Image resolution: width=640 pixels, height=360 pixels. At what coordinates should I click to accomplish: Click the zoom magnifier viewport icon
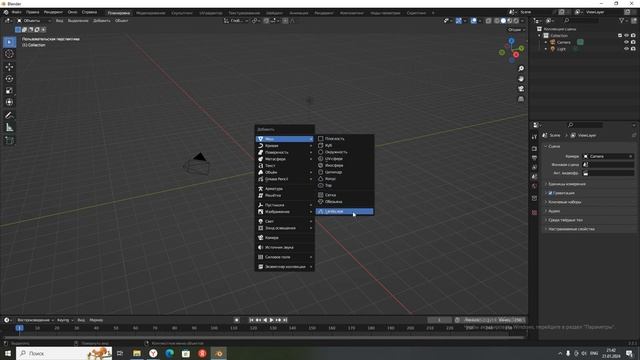521,69
